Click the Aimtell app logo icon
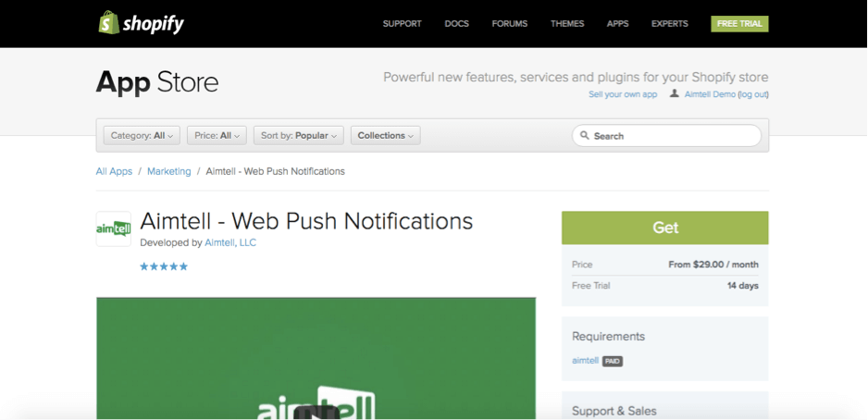Image resolution: width=868 pixels, height=420 pixels. click(114, 229)
